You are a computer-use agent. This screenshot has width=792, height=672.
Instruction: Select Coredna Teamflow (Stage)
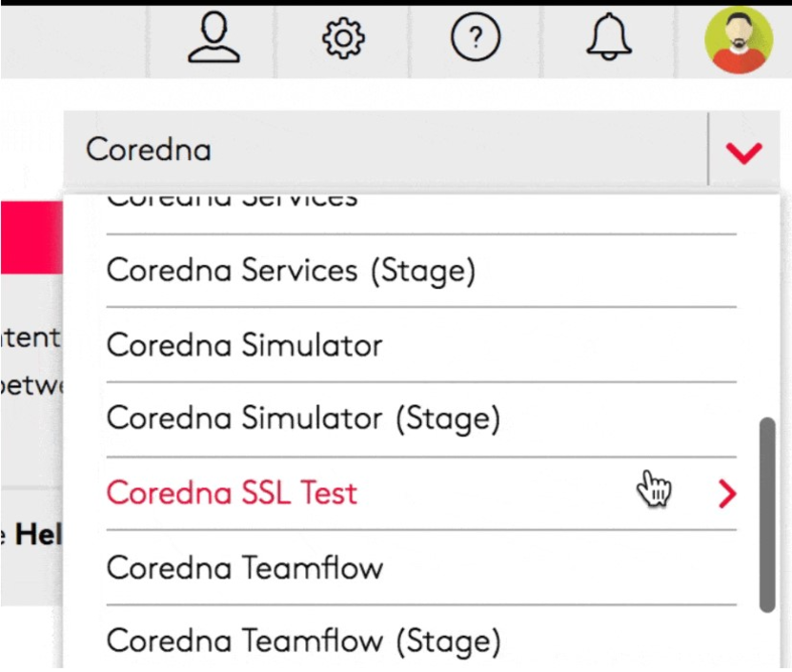tap(421, 641)
